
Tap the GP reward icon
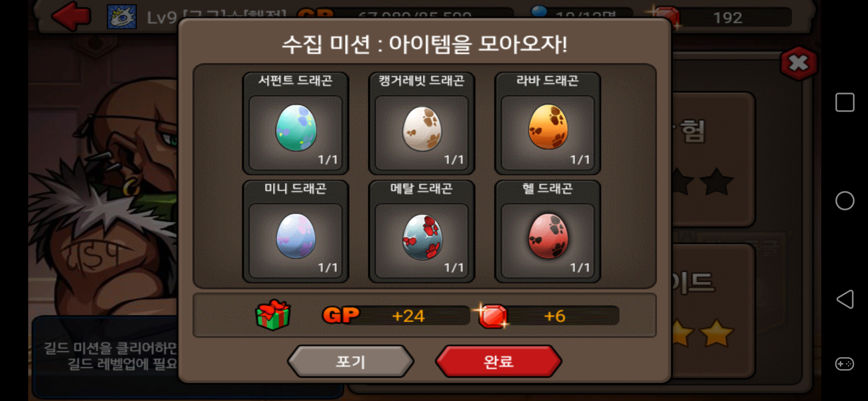click(341, 315)
